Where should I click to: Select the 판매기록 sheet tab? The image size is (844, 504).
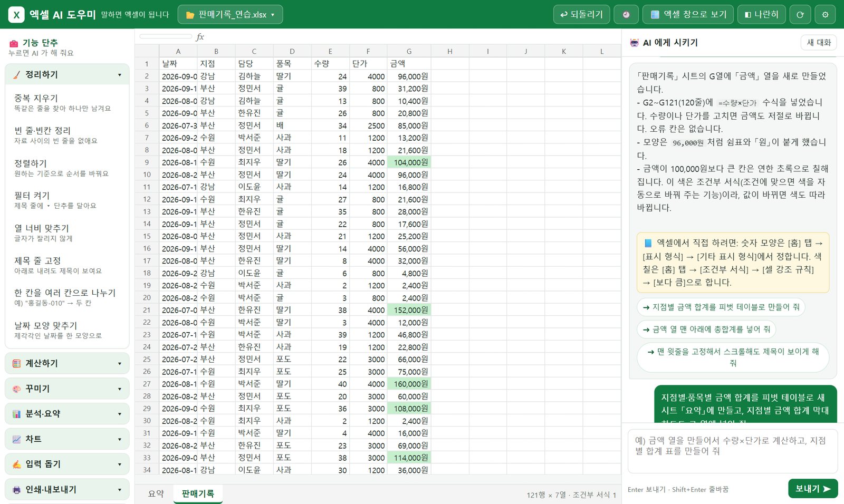[x=198, y=494]
